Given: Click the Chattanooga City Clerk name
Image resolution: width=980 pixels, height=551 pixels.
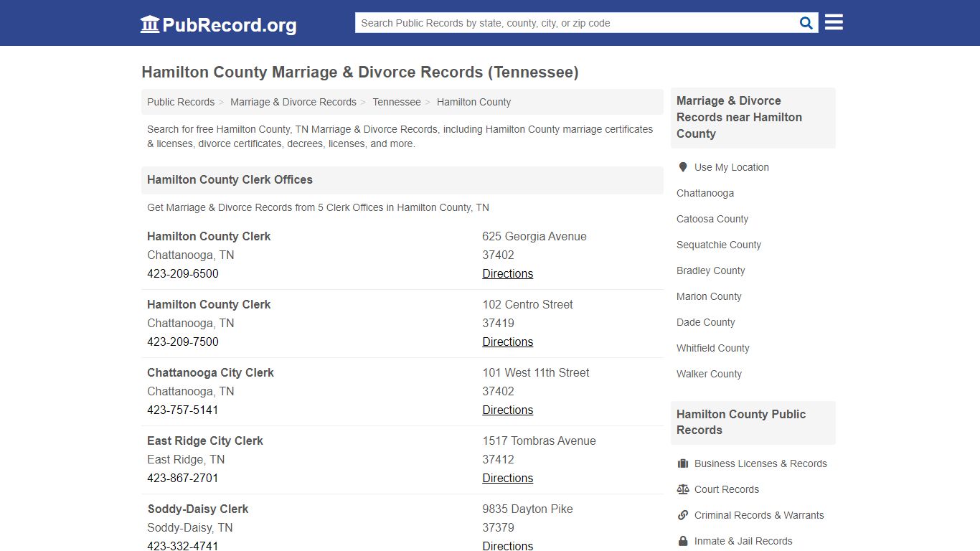Looking at the screenshot, I should (210, 372).
